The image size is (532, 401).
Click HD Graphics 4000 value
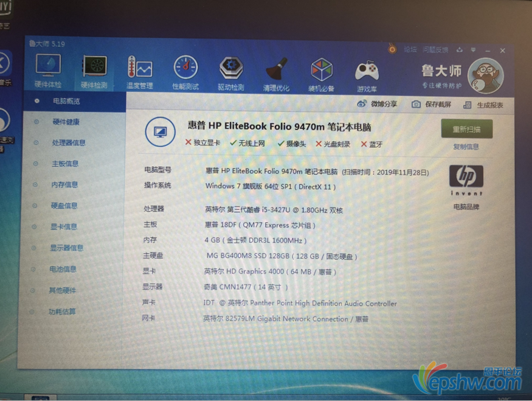pos(270,271)
